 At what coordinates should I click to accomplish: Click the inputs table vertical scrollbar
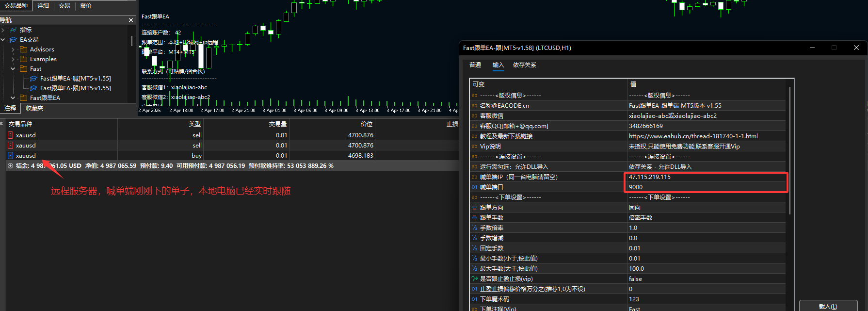tap(790, 150)
